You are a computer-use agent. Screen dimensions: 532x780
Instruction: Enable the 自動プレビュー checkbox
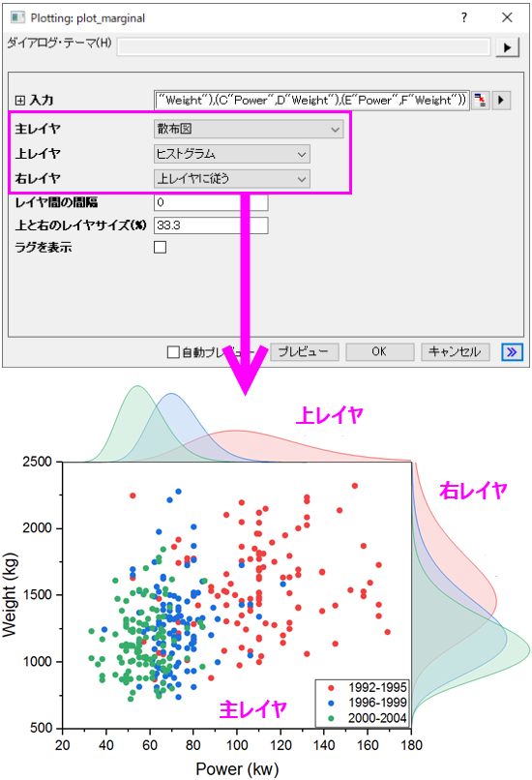(x=173, y=352)
